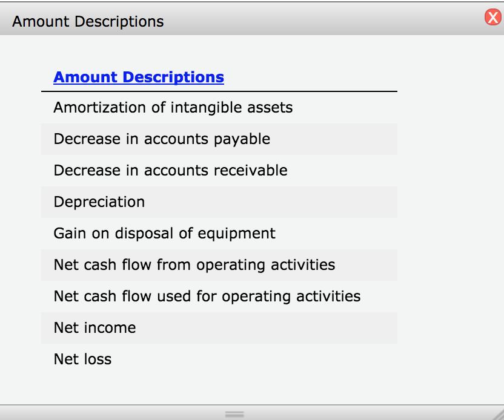Select Gain on disposal of equipment
The height and width of the screenshot is (420, 504).
pos(164,233)
